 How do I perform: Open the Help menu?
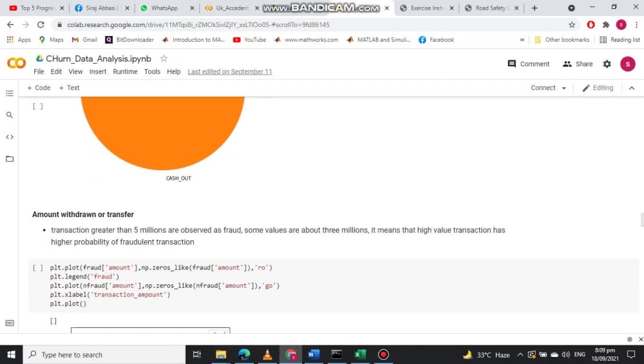[174, 72]
